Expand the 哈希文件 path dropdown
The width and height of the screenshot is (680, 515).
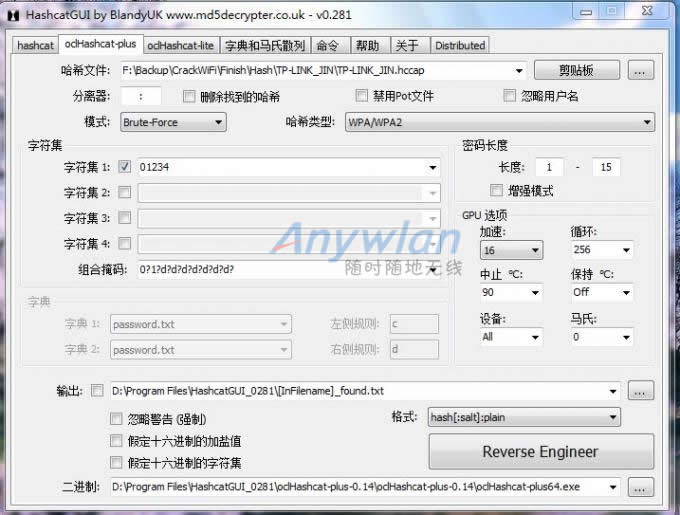[519, 71]
